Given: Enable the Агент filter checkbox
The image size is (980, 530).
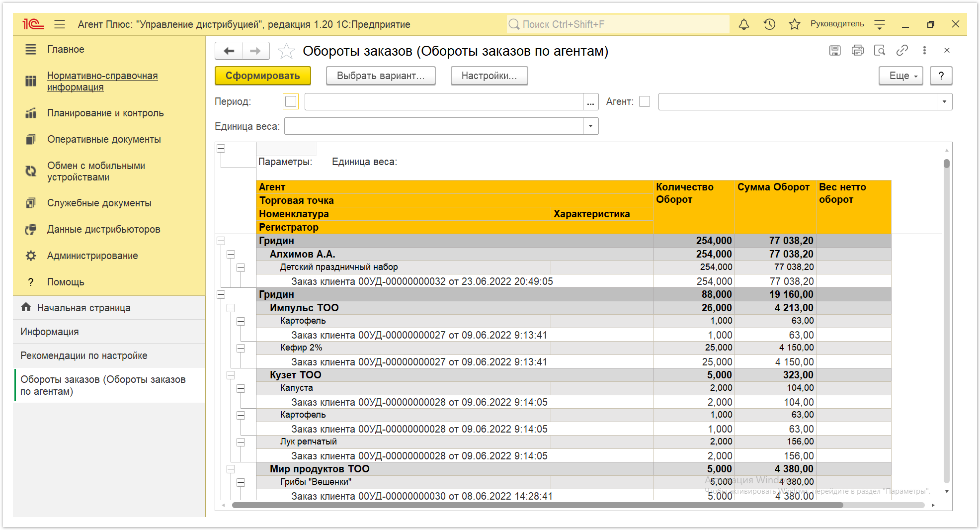Looking at the screenshot, I should (645, 101).
